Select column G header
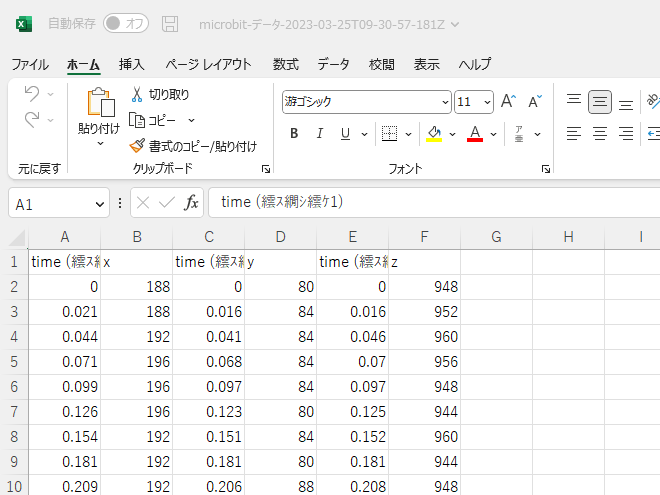This screenshot has width=660, height=495. coord(496,237)
